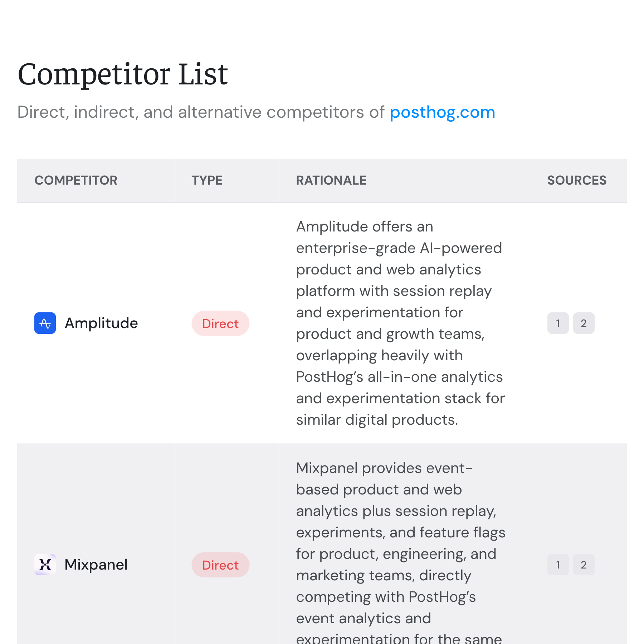
Task: Click the Direct badge on Mixpanel row
Action: [x=220, y=565]
